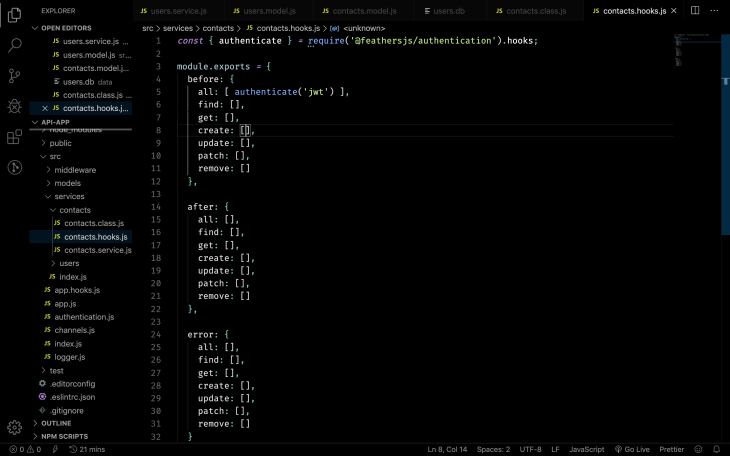Close contacts.hooks.js in Open Editors list

pyautogui.click(x=43, y=108)
